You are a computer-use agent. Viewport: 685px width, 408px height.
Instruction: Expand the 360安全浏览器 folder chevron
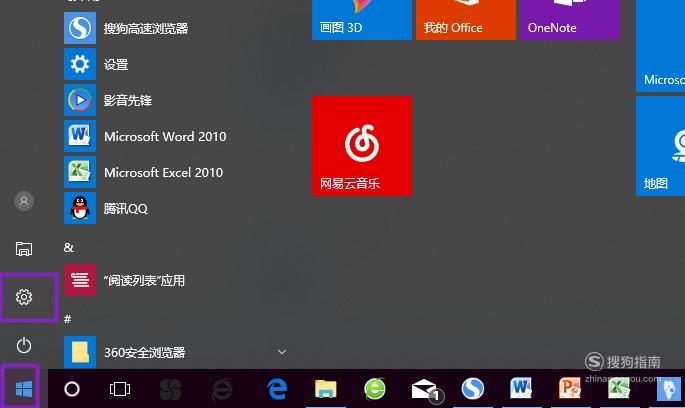click(282, 352)
